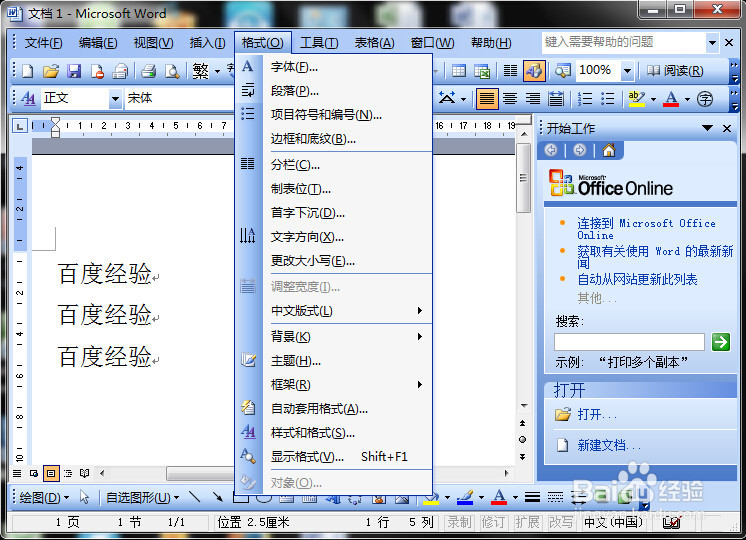
Task: Click the Styles and Formatting AA icon
Action: (x=28, y=98)
